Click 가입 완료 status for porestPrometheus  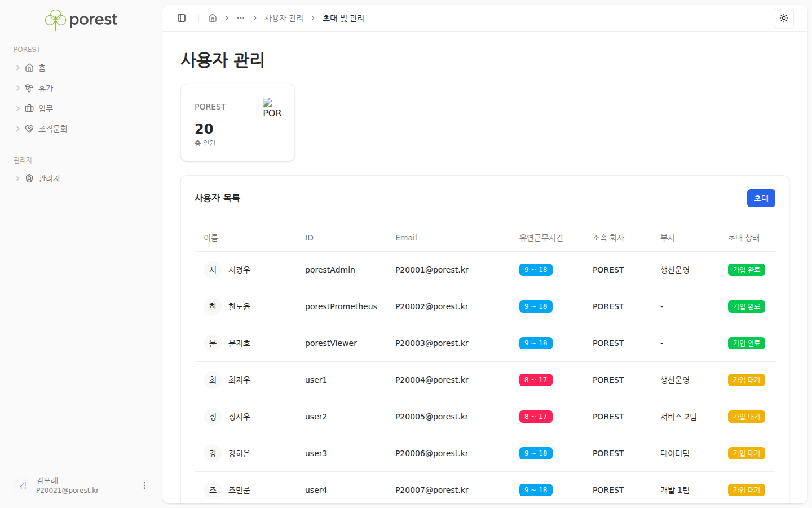pyautogui.click(x=747, y=306)
